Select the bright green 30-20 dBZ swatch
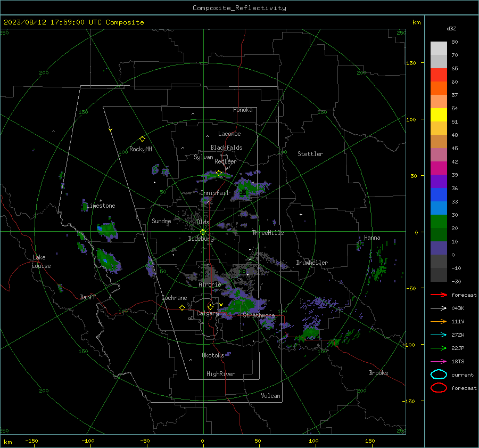 click(x=439, y=221)
